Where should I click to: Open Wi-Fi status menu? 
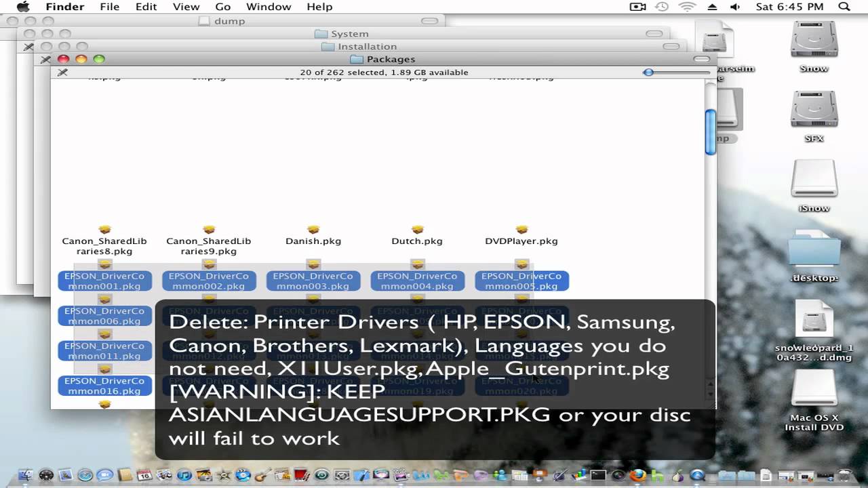[x=688, y=7]
